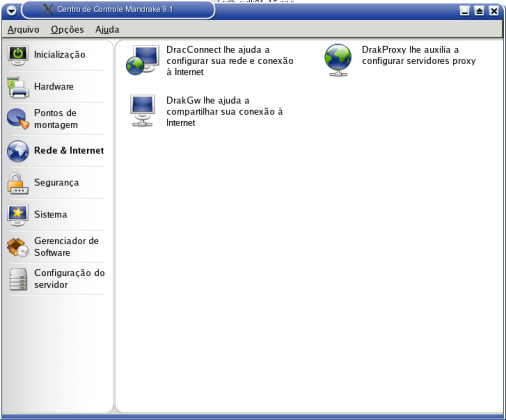Open the Opções menu
Image resolution: width=506 pixels, height=420 pixels.
67,30
